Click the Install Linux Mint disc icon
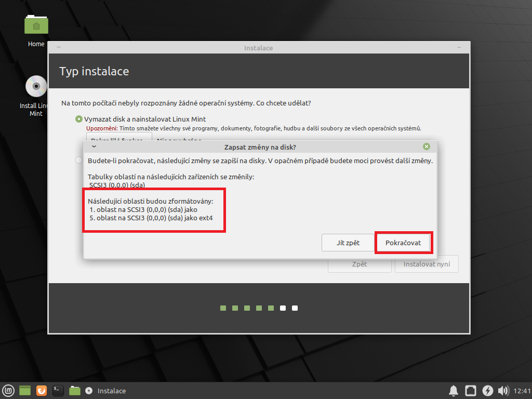532x399 pixels. coord(36,86)
